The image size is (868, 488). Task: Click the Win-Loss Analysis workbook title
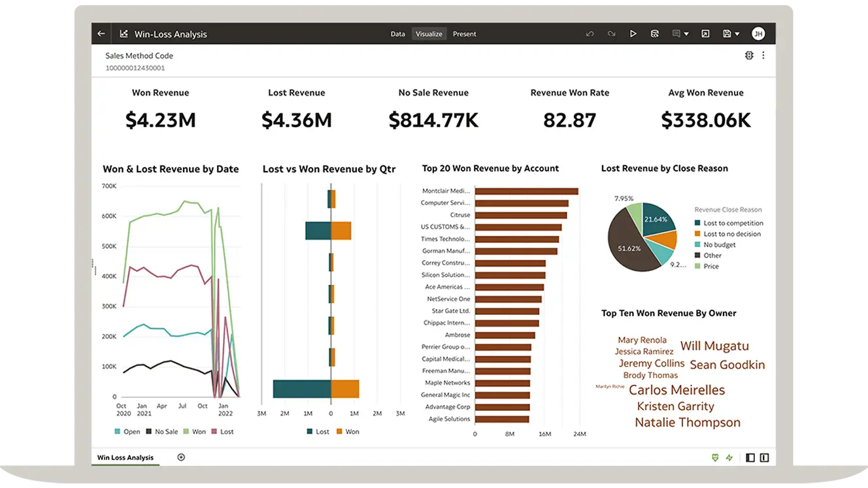(171, 34)
